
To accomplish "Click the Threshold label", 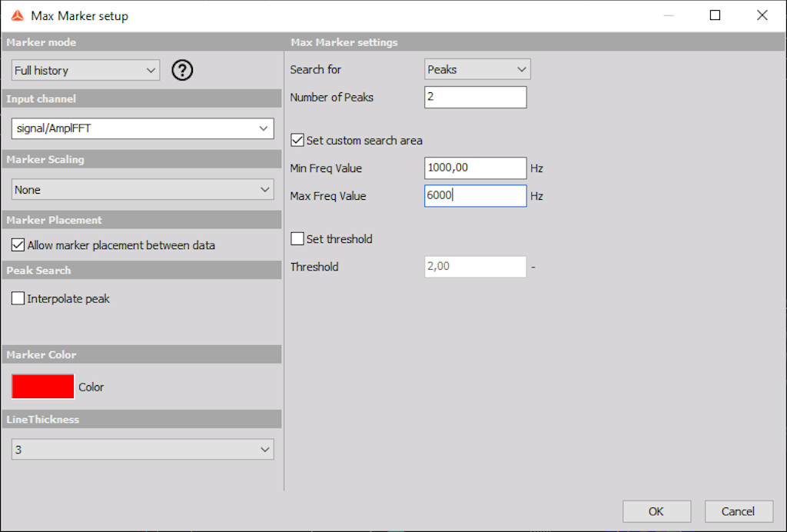I will tap(314, 267).
